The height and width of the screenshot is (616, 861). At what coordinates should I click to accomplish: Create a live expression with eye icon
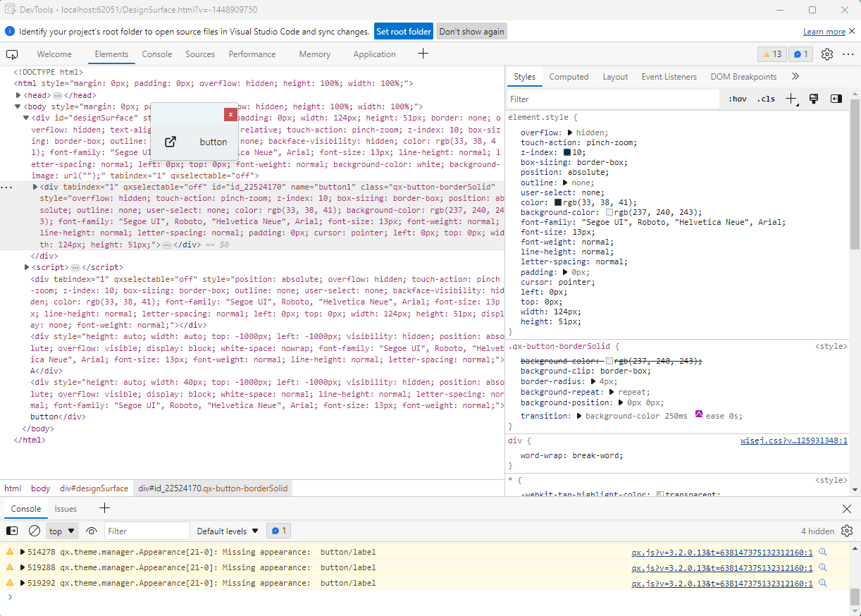tap(92, 531)
